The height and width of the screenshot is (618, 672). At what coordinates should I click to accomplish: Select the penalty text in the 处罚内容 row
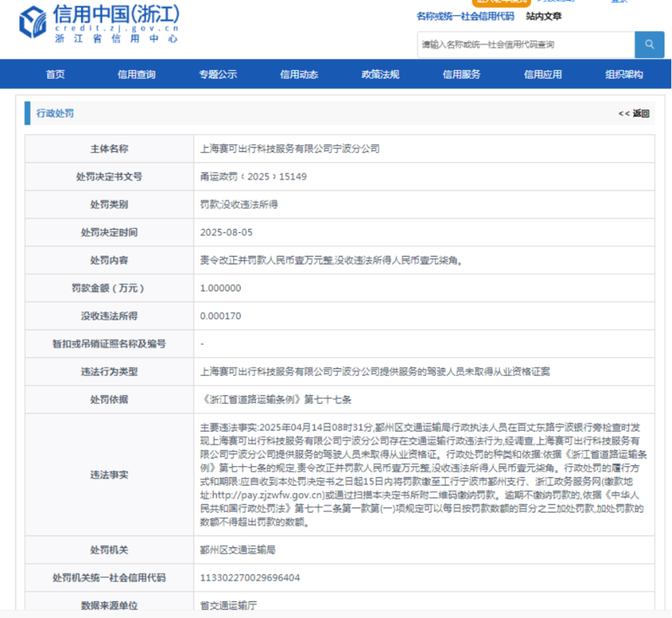coord(331,260)
